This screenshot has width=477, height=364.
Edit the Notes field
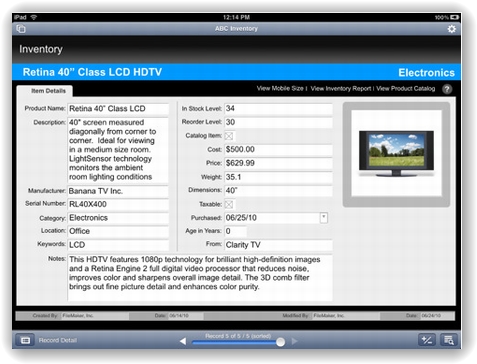[x=200, y=278]
